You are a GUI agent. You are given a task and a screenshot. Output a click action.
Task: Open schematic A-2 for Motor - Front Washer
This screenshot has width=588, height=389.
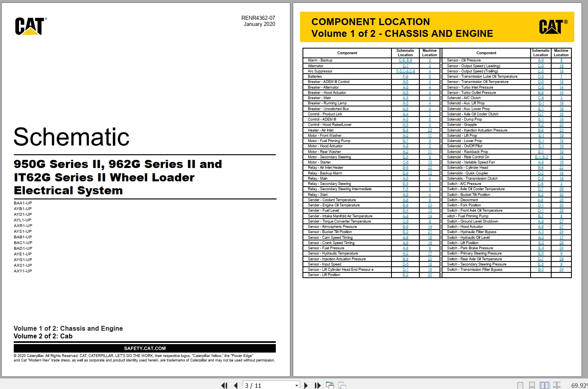(405, 136)
